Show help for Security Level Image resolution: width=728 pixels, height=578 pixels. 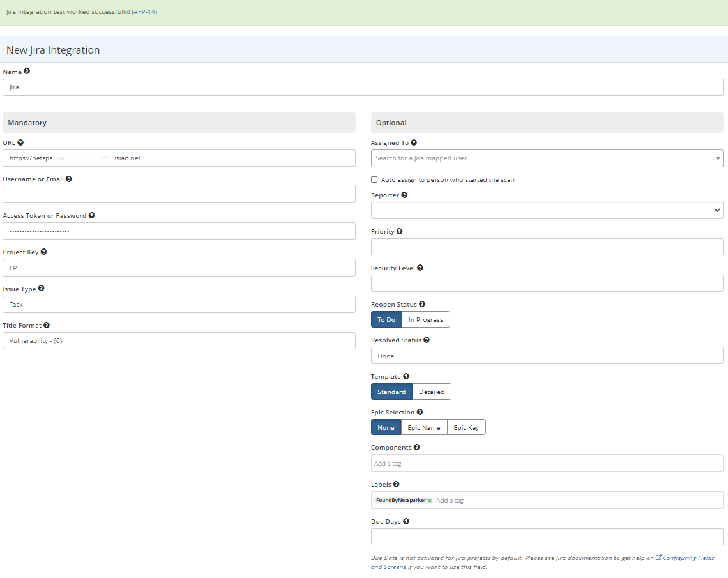click(420, 268)
